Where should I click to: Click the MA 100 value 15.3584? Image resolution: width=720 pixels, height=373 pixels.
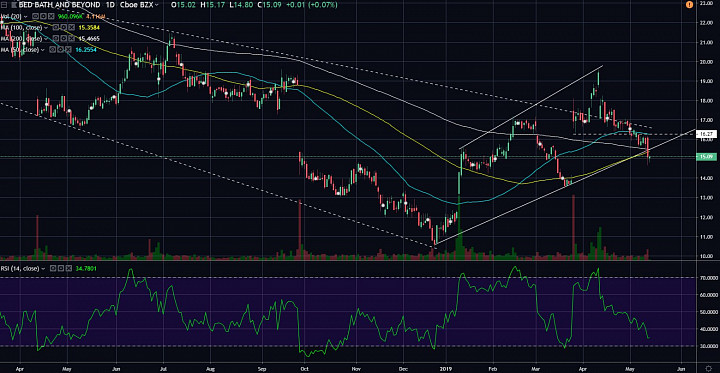click(89, 27)
